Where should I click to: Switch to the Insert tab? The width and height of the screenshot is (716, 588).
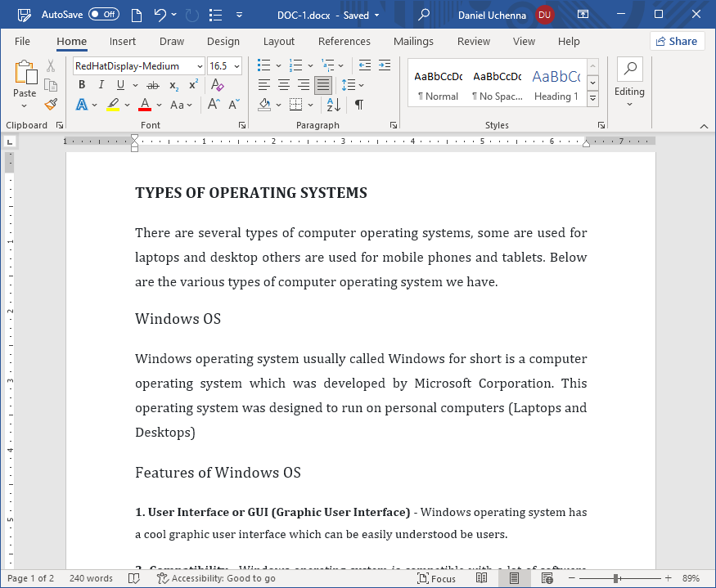[123, 41]
